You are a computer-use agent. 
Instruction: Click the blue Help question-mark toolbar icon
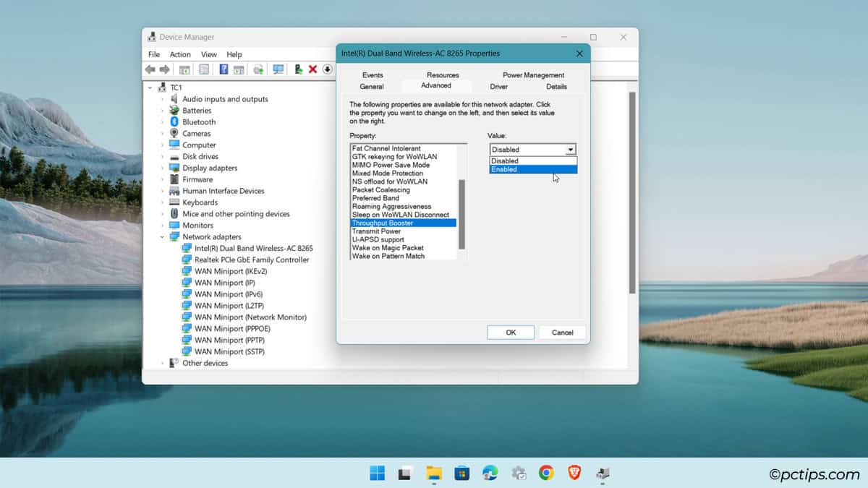tap(224, 69)
